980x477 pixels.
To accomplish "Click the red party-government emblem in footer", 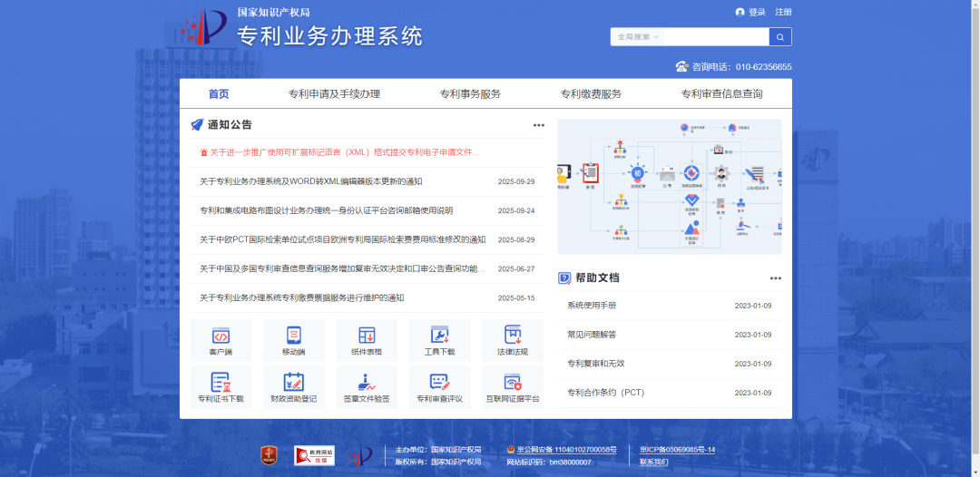I will [269, 456].
